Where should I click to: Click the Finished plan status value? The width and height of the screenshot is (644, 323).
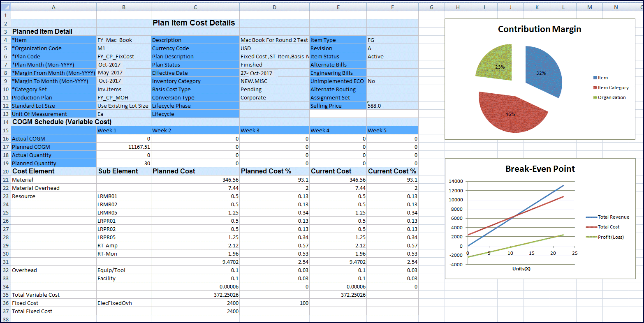click(274, 65)
